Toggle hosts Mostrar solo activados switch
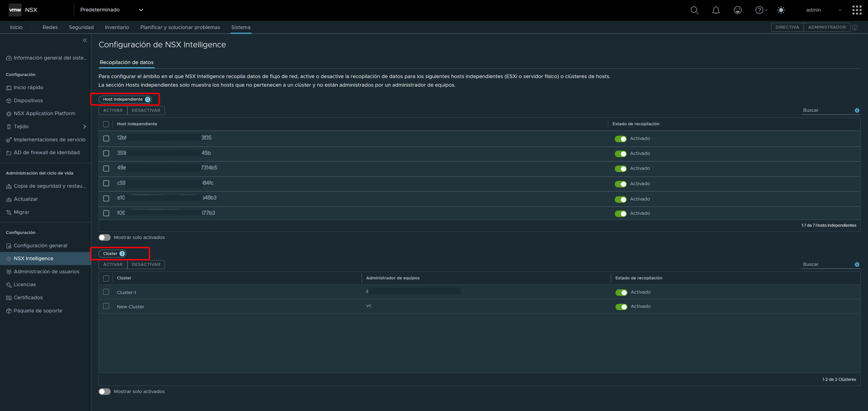Viewport: 868px width, 411px height. click(104, 237)
